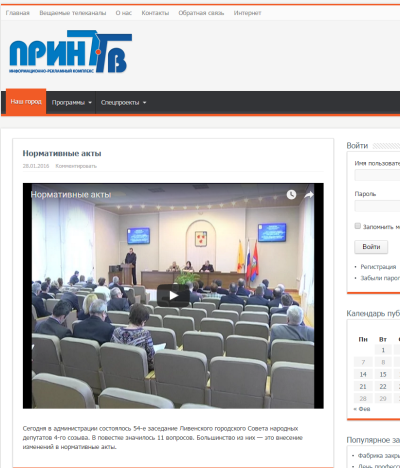The height and width of the screenshot is (468, 400).
Task: Click the Комментировать link under the title
Action: click(x=76, y=166)
